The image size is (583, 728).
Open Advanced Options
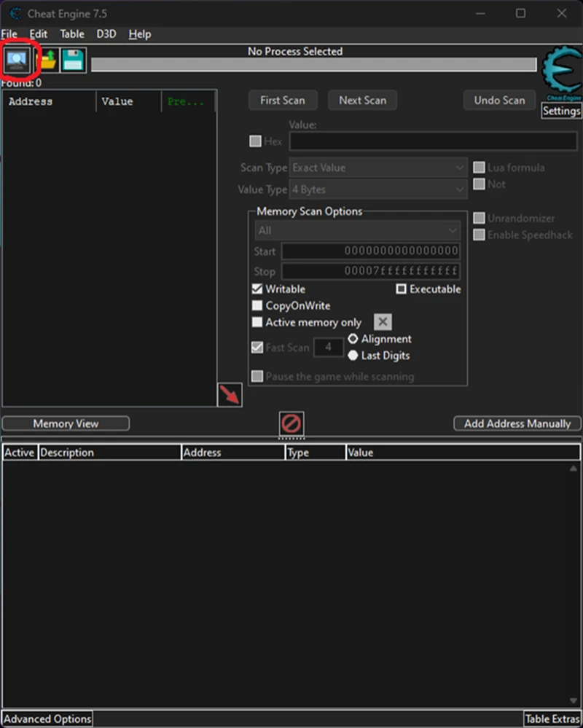pos(47,719)
